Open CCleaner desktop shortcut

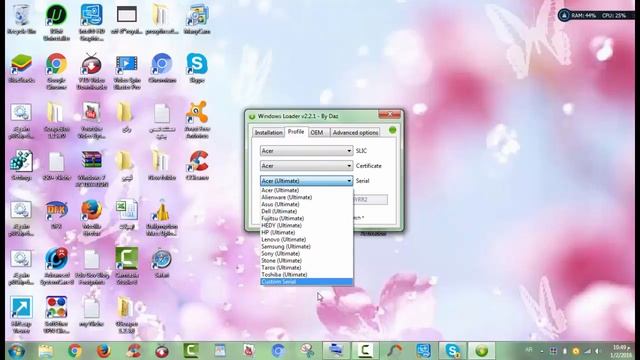[197, 166]
